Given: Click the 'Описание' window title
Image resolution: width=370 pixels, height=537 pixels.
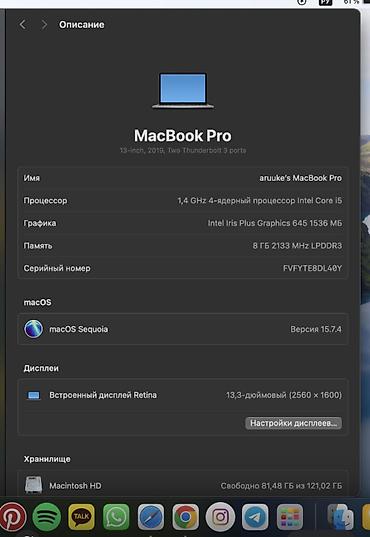Looking at the screenshot, I should 82,25.
